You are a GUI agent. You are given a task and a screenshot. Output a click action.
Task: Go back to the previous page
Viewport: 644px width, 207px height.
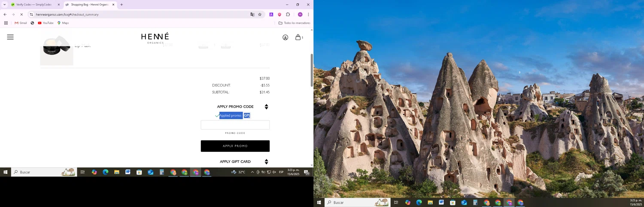pos(5,15)
